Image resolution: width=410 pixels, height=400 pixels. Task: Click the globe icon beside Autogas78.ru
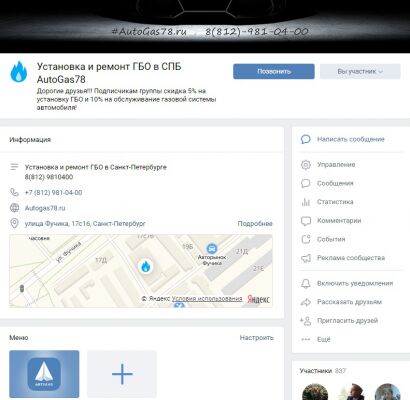click(14, 208)
